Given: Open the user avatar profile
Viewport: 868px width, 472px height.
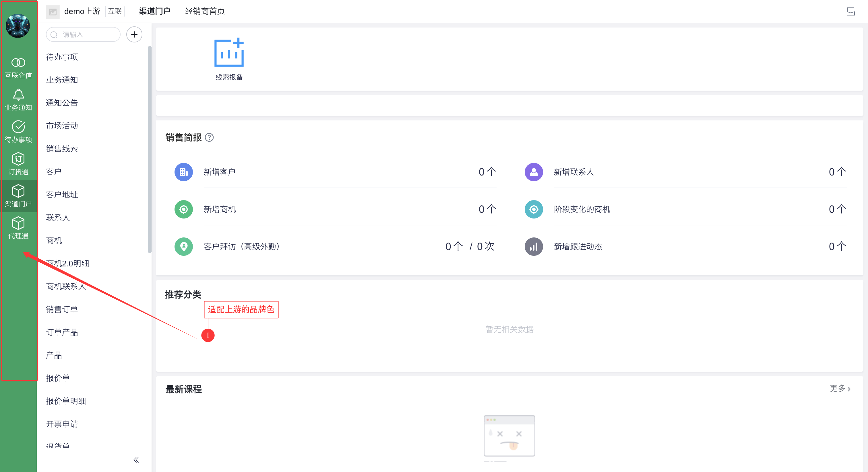Looking at the screenshot, I should (18, 26).
